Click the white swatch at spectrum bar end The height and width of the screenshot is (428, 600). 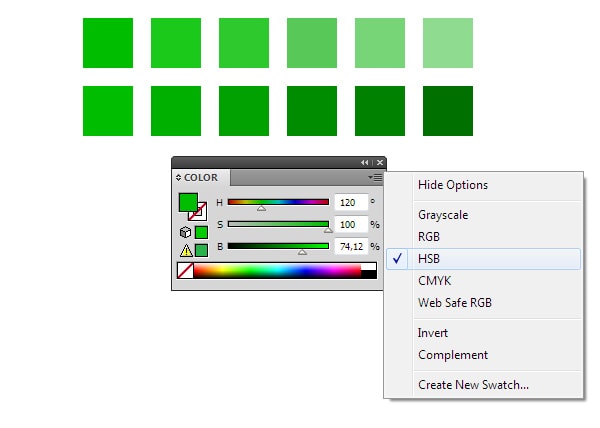368,266
